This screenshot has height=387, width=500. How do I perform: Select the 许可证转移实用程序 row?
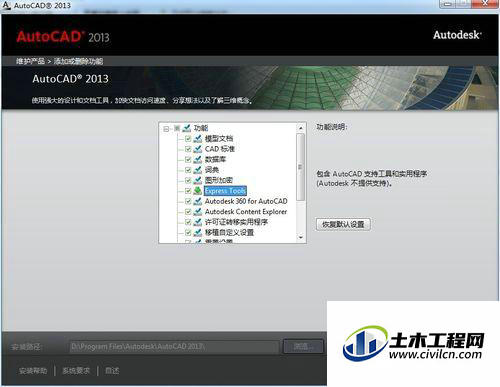[236, 222]
